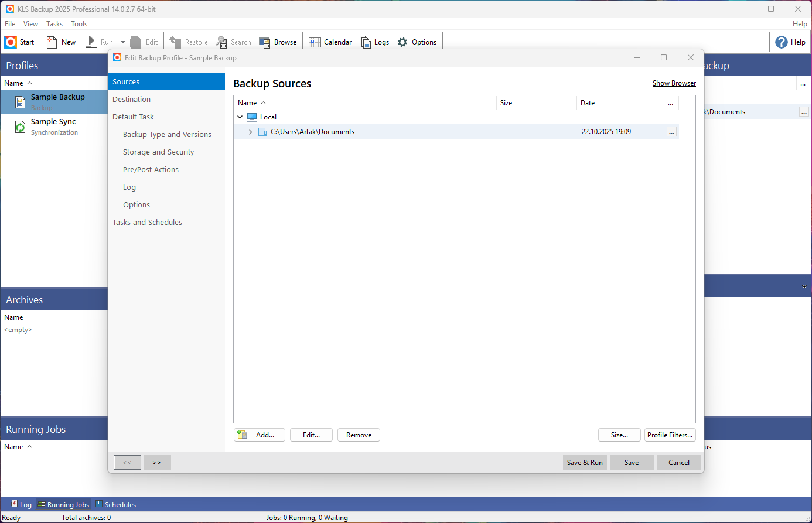Switch to the Log tab at bottom
This screenshot has width=812, height=523.
(x=21, y=504)
